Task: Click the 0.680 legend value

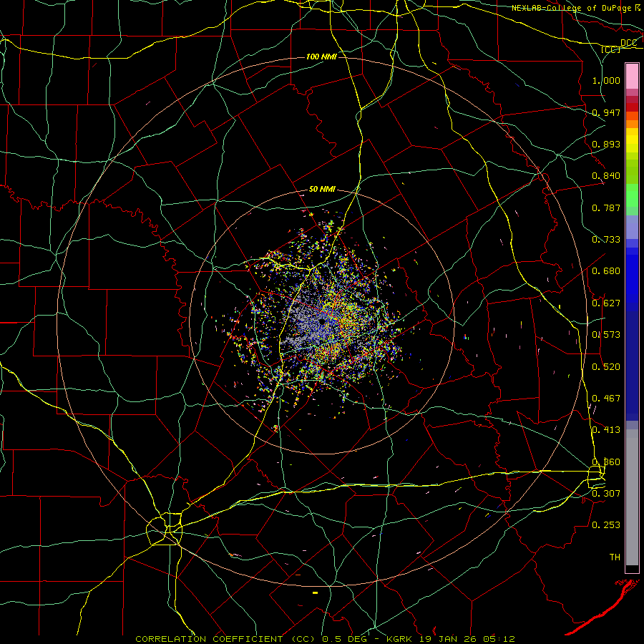Action: coord(606,271)
